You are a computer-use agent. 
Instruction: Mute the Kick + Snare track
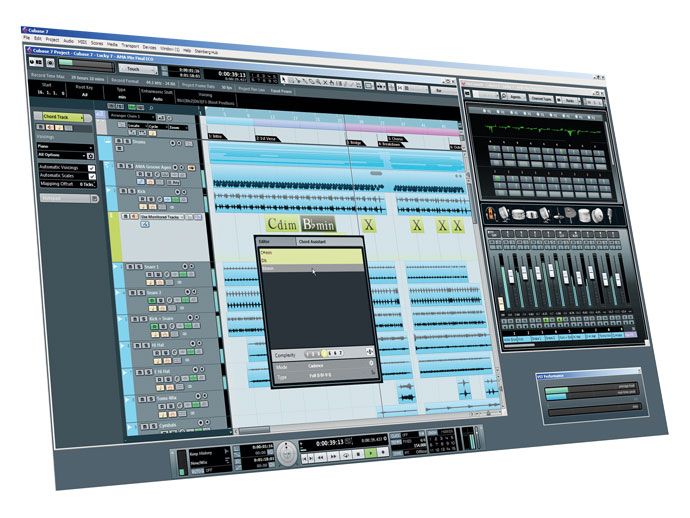pos(135,319)
